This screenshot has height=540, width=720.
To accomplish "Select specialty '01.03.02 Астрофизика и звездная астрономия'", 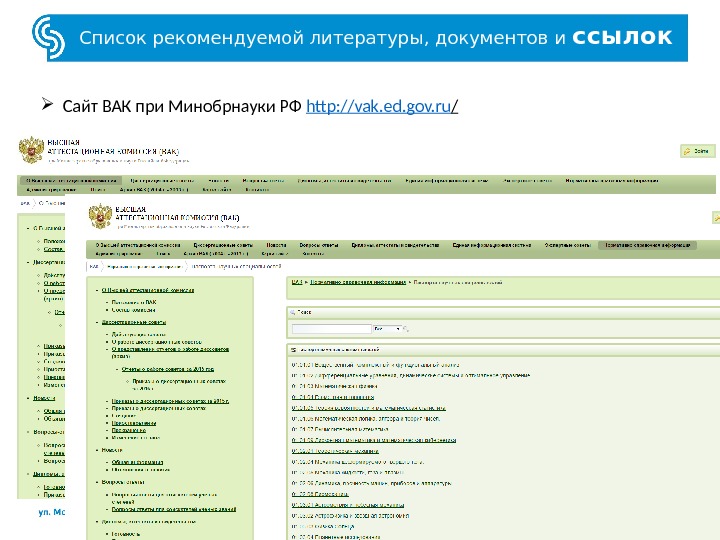I will click(x=350, y=516).
